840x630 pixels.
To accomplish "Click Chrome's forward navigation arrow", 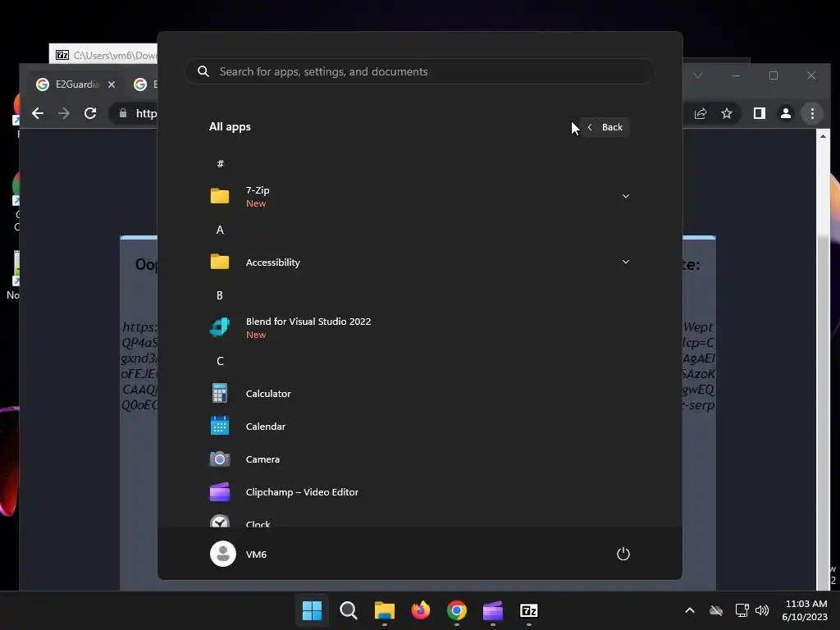I will (x=64, y=113).
